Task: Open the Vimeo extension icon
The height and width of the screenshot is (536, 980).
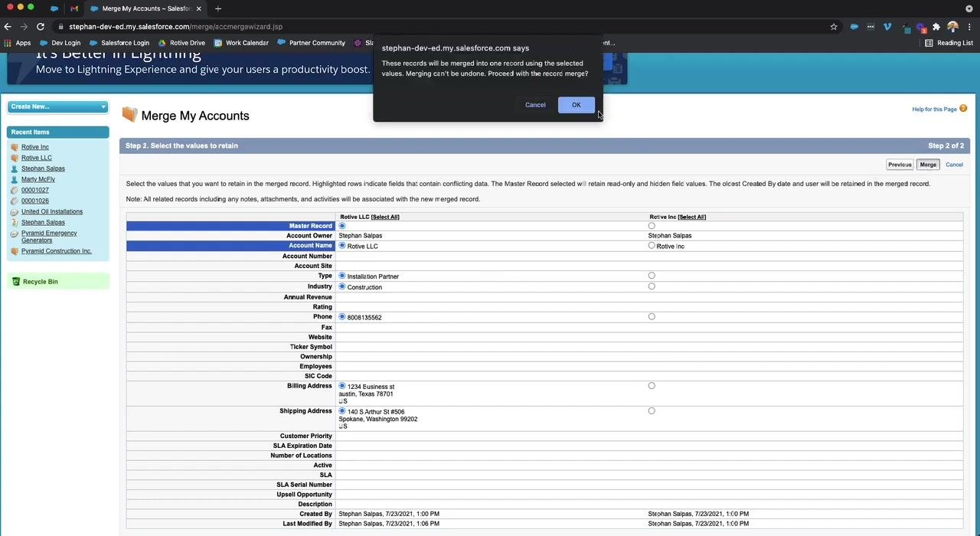Action: pyautogui.click(x=887, y=27)
